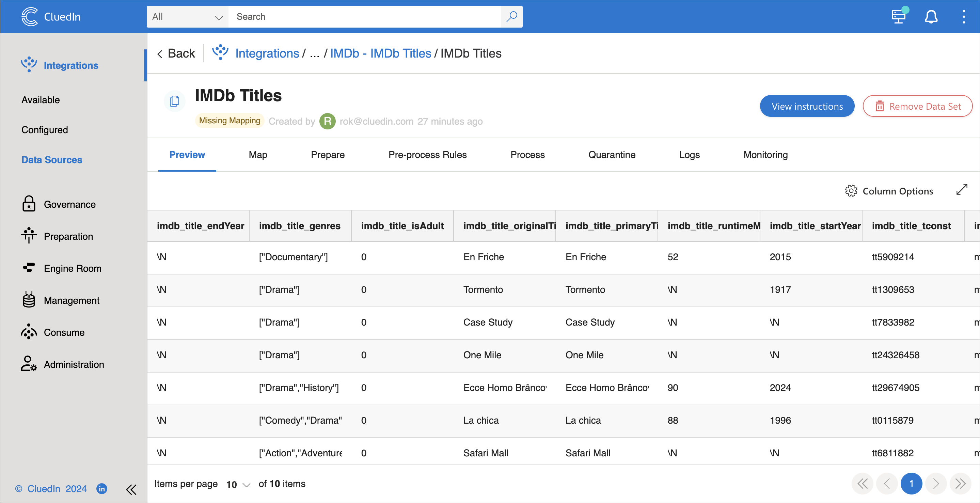
Task: Click the copy icon next to IMDb Titles
Action: [x=175, y=101]
